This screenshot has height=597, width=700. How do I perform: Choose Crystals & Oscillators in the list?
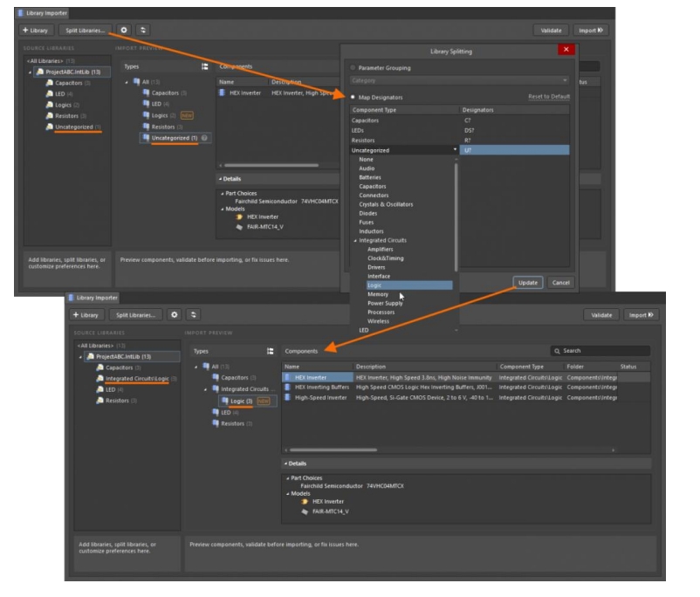pos(386,204)
